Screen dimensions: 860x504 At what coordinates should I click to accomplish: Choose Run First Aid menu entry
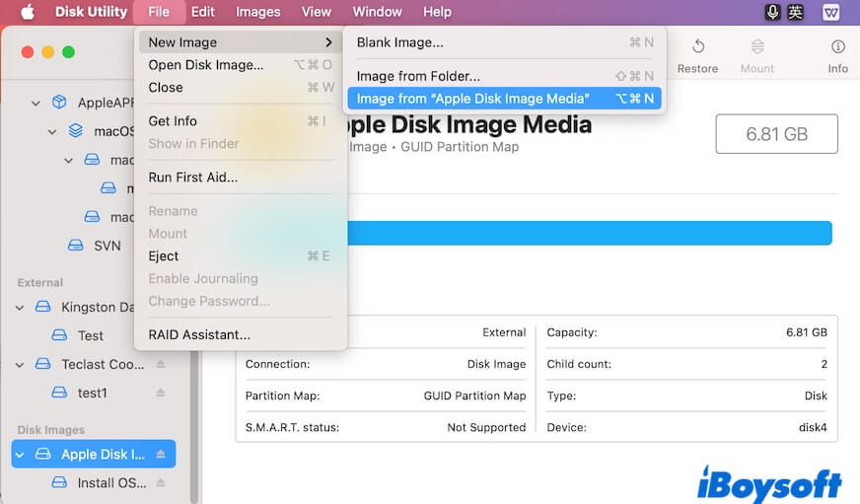[192, 178]
